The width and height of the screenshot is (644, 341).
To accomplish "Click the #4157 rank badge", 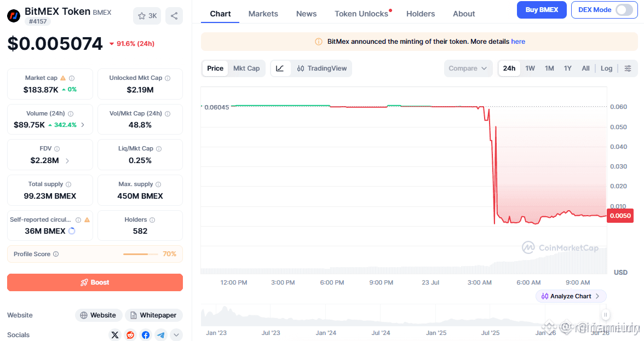I will tap(38, 21).
